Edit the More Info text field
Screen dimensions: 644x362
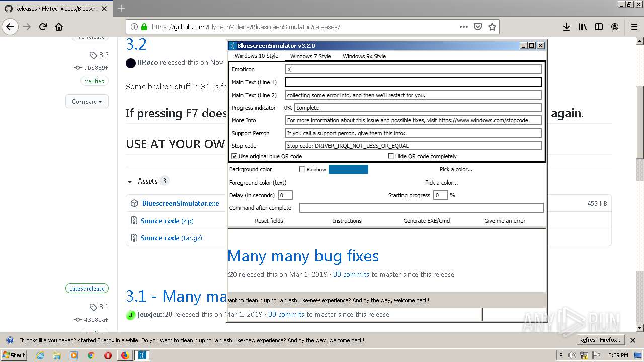413,120
